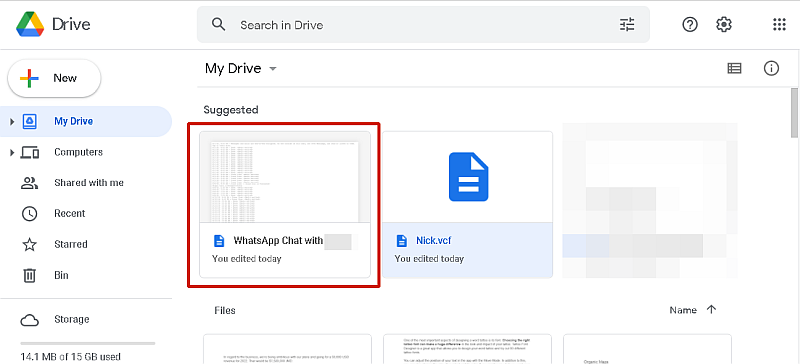Screen dimensions: 800x364
Task: Click the Nick.vcf file name
Action: point(434,240)
